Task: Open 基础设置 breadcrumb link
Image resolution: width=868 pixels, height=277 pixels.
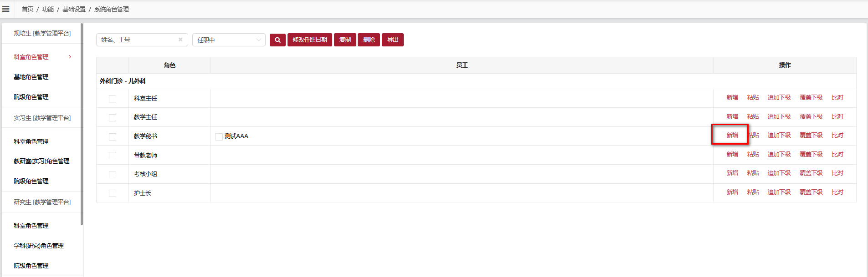Action: click(74, 9)
